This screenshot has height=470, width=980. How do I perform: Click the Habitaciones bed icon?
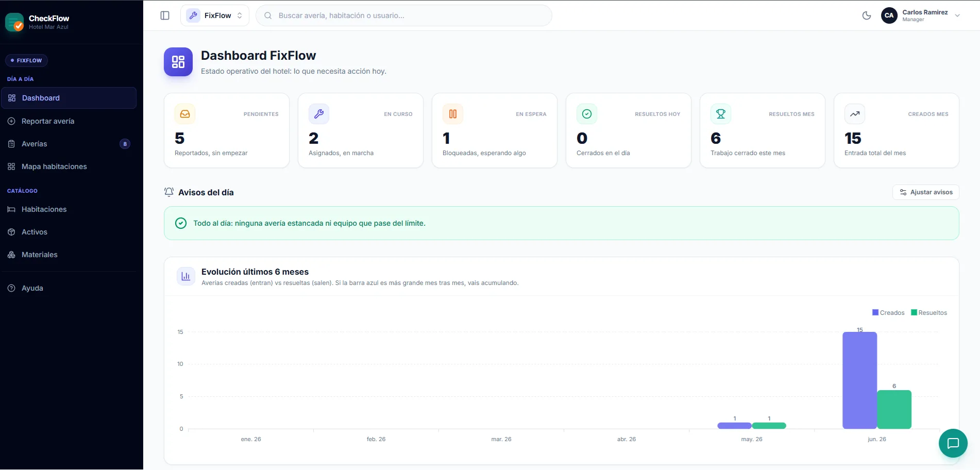click(11, 209)
